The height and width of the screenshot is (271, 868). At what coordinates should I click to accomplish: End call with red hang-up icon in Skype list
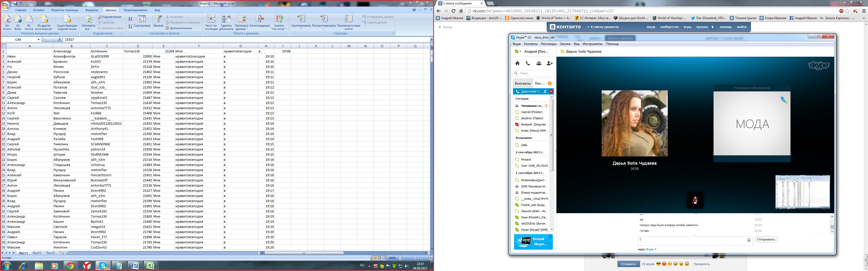pyautogui.click(x=551, y=92)
